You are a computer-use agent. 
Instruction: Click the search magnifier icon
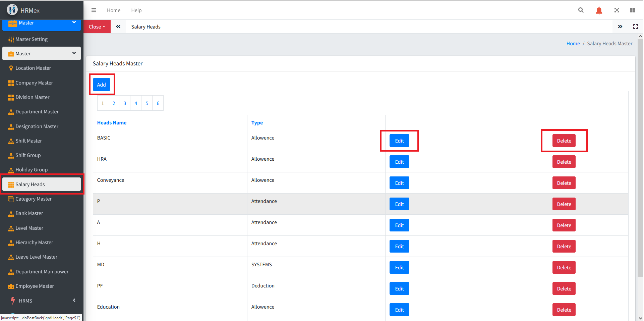point(581,10)
